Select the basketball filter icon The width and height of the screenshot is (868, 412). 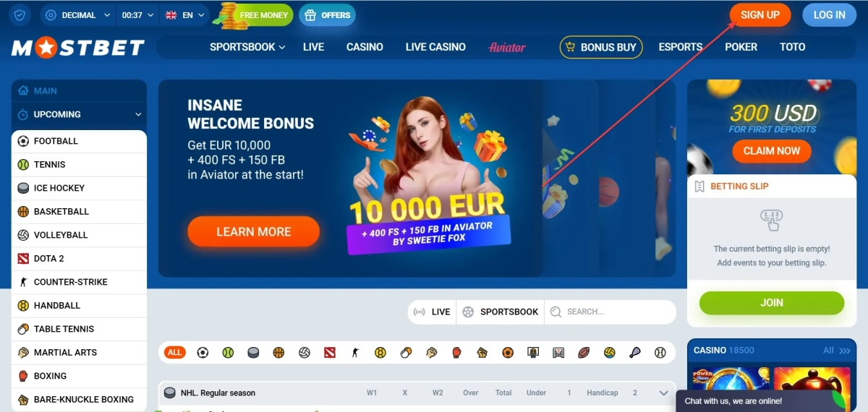tap(278, 353)
